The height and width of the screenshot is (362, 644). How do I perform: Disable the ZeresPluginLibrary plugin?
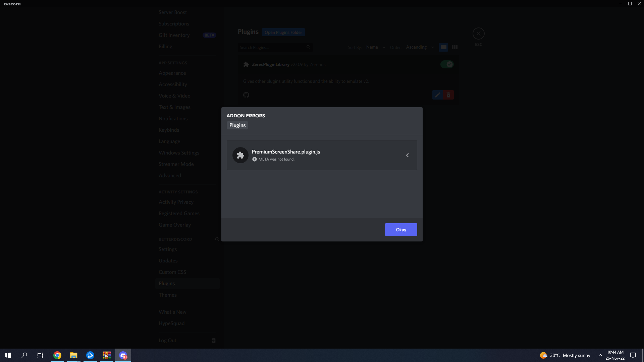tap(447, 64)
